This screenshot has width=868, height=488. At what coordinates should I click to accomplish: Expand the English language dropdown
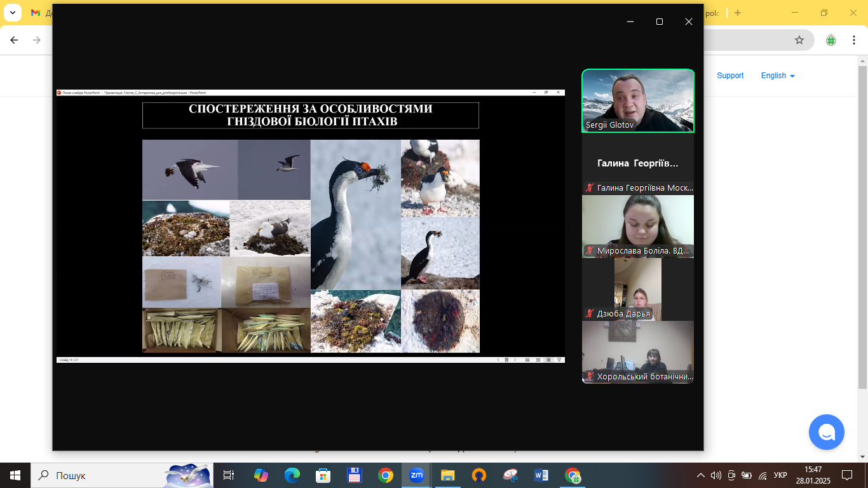click(778, 76)
